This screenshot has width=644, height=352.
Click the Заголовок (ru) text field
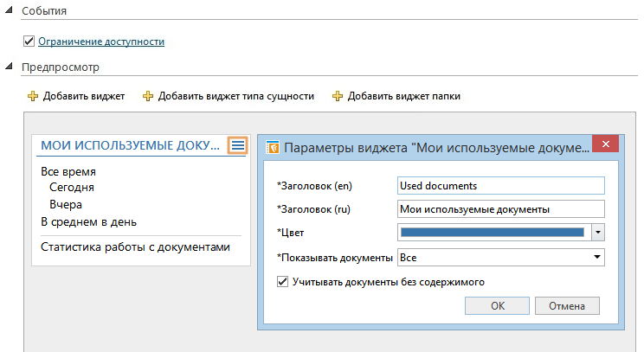[x=499, y=208]
